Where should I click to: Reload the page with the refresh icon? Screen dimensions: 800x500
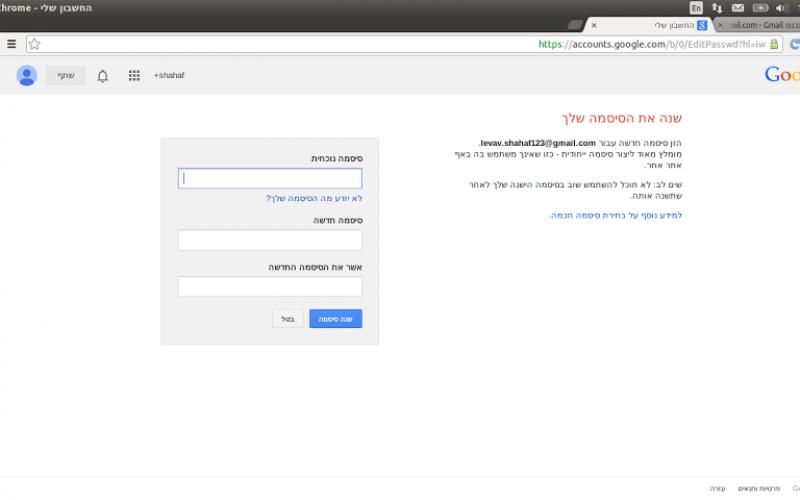coord(794,44)
